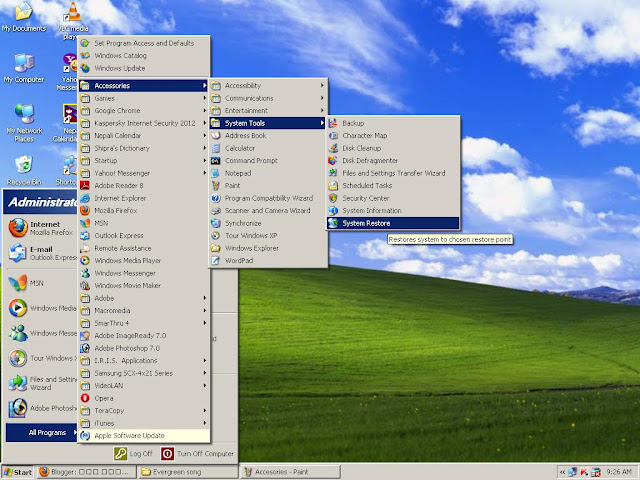Open Notepad icon
640x480 pixels.
coord(216,173)
